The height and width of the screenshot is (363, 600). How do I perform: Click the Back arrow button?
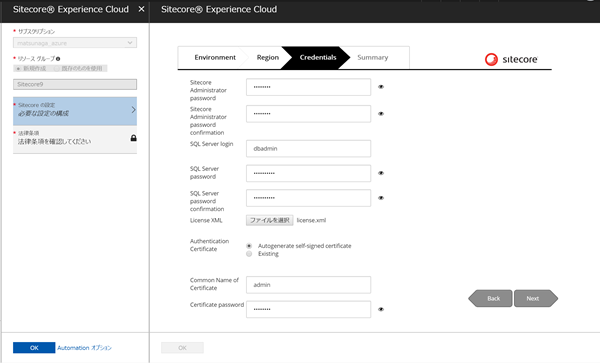point(490,298)
